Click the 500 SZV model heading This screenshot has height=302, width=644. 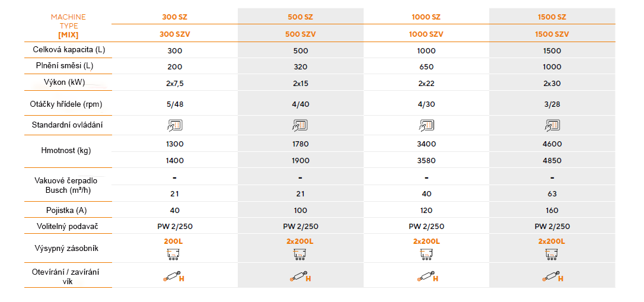coord(300,34)
